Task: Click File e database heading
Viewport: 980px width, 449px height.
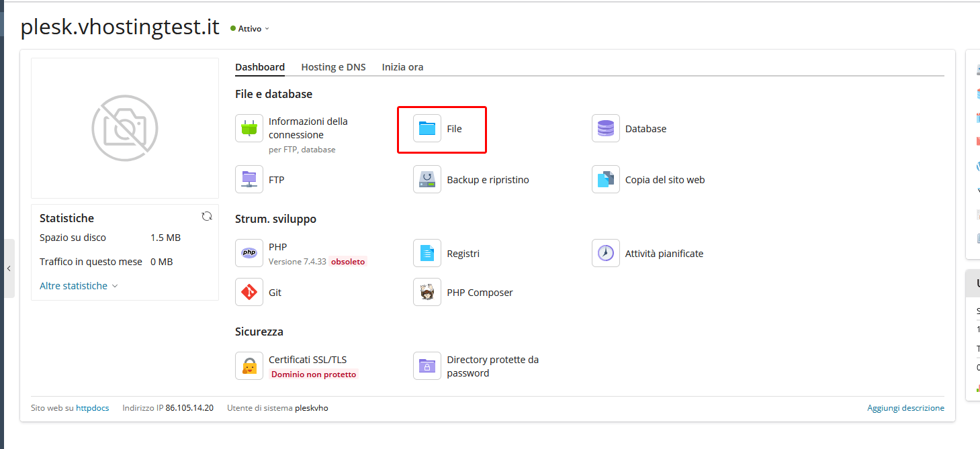Action: coord(273,94)
